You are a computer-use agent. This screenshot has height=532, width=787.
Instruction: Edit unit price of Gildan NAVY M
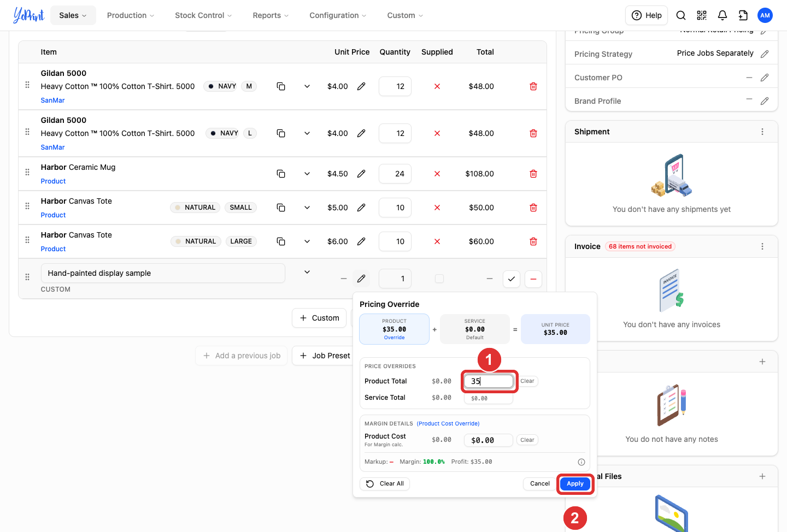[x=361, y=86]
